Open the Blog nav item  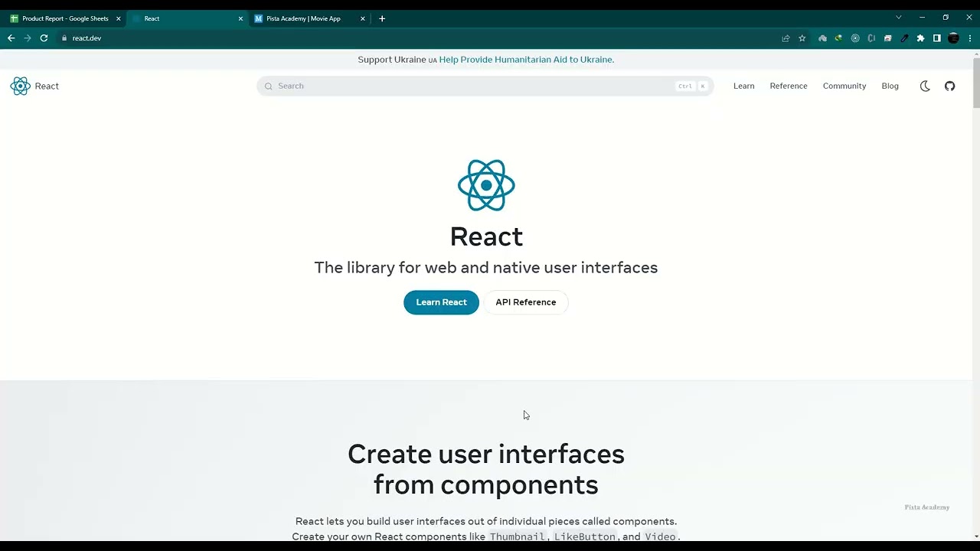[x=890, y=86]
